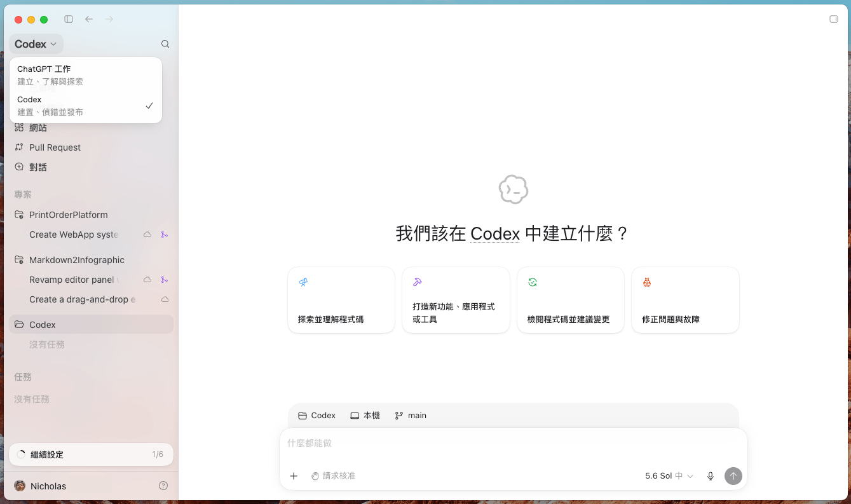Choose the 檢閱程式碼並建議變更 card
This screenshot has height=504, width=851.
pos(571,300)
